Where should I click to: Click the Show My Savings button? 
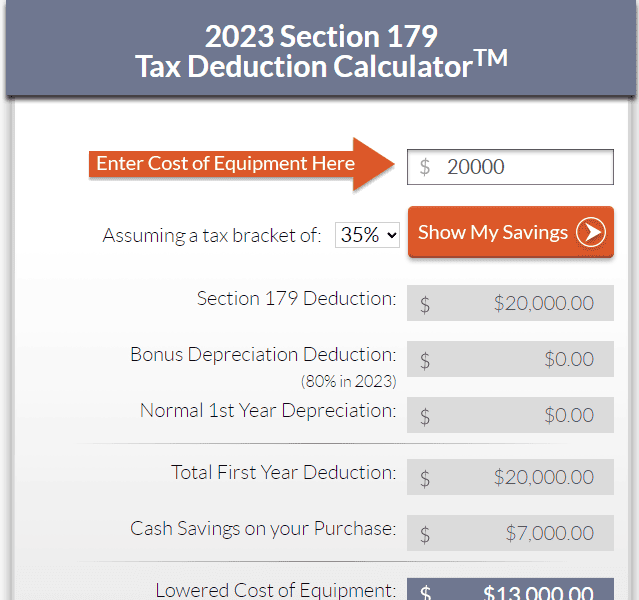tap(511, 232)
